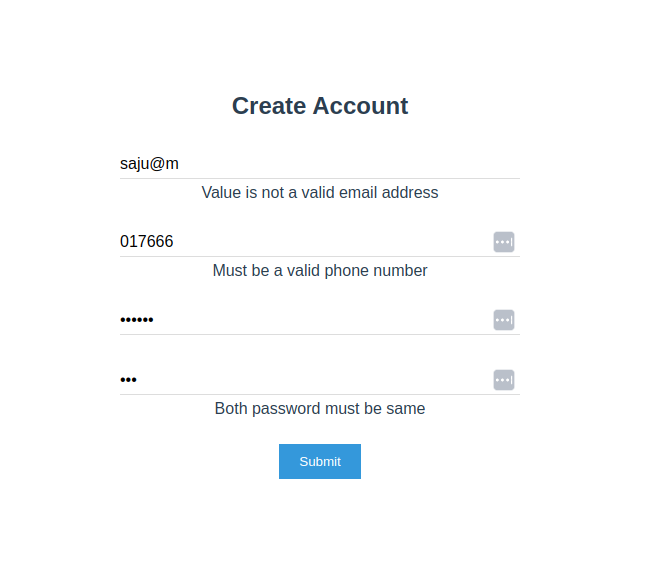The image size is (650, 566).
Task: Click the three masked confirm-password dots
Action: click(128, 380)
